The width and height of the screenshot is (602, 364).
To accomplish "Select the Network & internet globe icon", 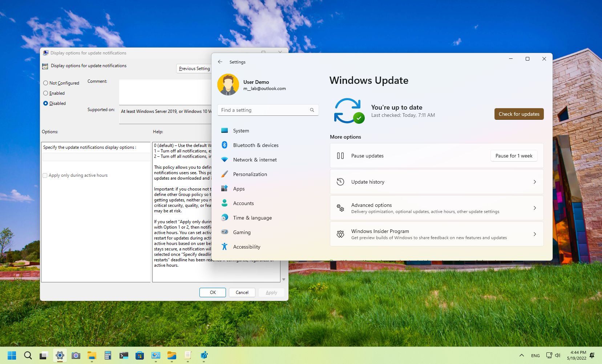I will [x=225, y=159].
